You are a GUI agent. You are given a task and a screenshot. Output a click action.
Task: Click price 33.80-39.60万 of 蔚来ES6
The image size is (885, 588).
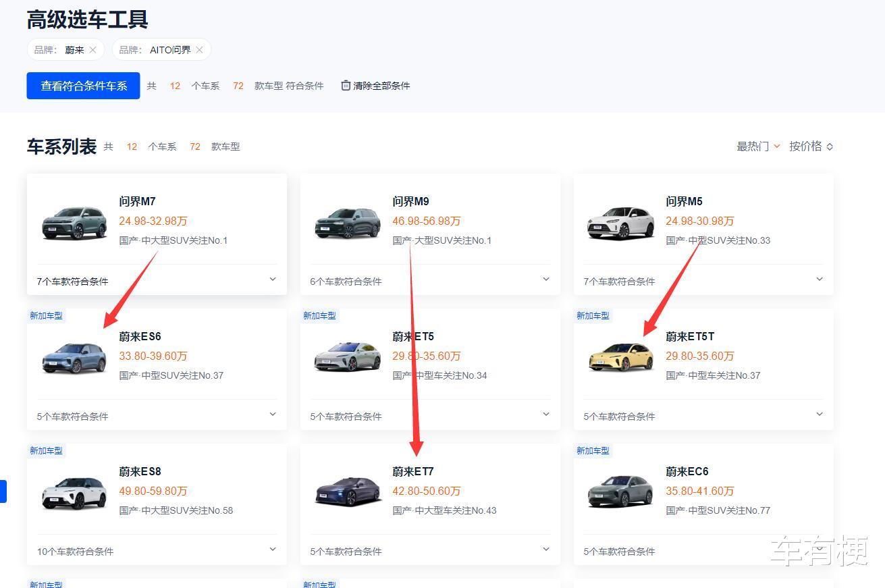tap(153, 356)
